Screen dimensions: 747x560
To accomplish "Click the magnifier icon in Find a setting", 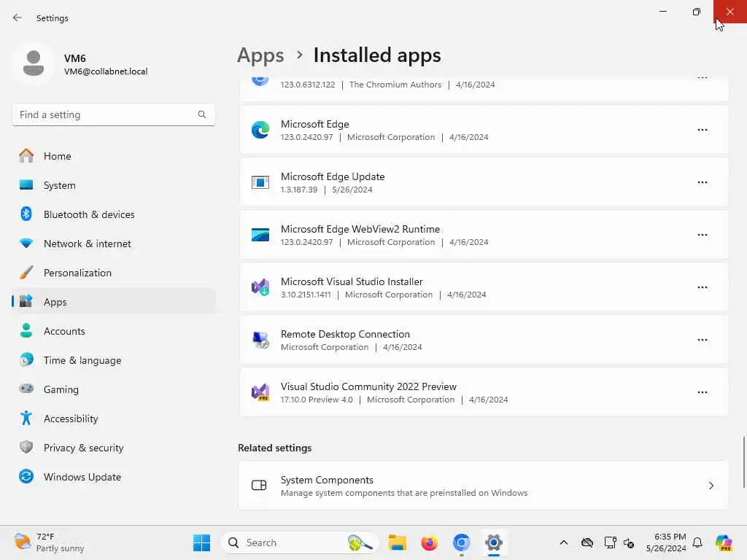I will (202, 114).
